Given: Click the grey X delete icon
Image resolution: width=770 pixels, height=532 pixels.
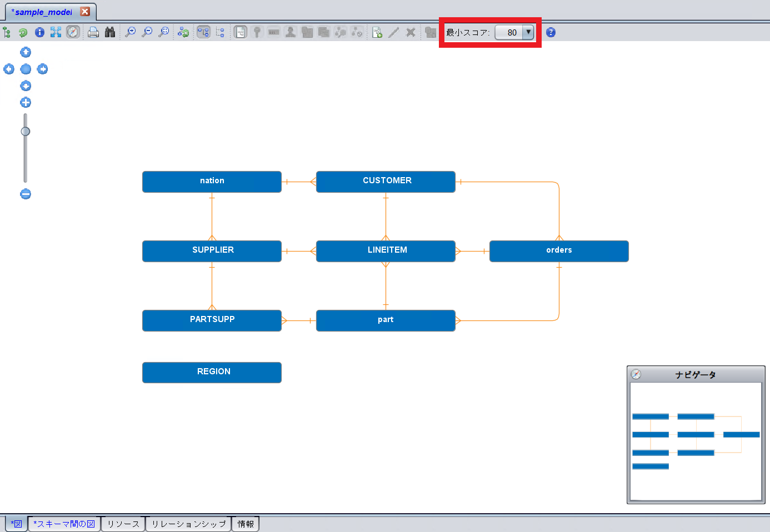Looking at the screenshot, I should point(411,32).
